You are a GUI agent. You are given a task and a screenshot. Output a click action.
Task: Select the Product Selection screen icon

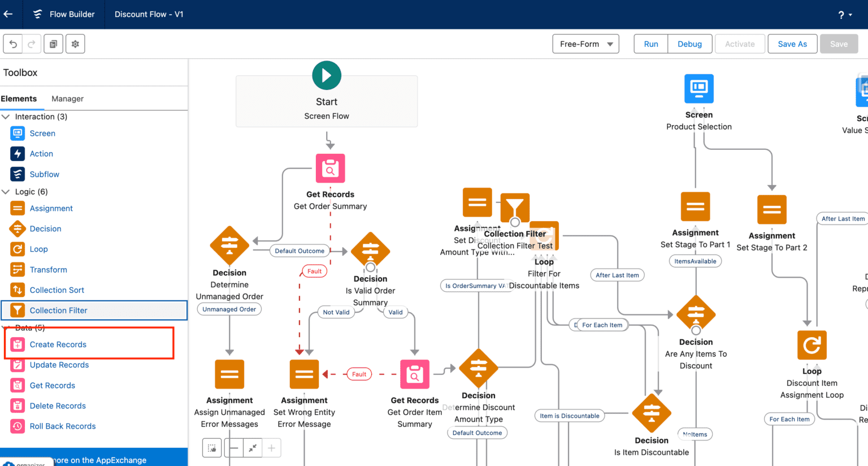click(698, 89)
